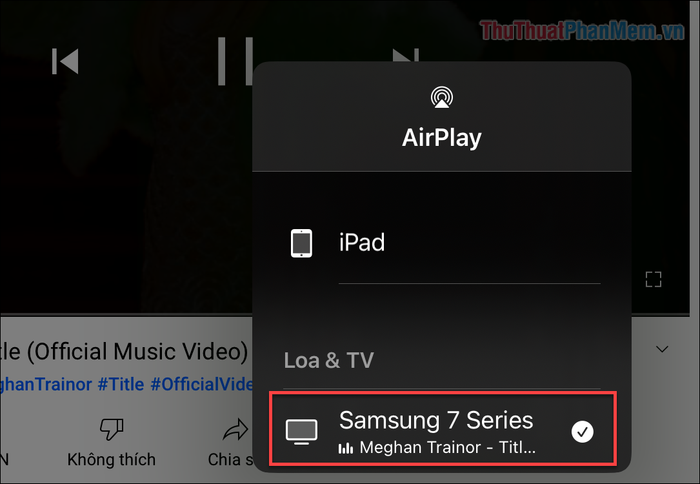
Task: Click the Không thích label
Action: point(111,459)
